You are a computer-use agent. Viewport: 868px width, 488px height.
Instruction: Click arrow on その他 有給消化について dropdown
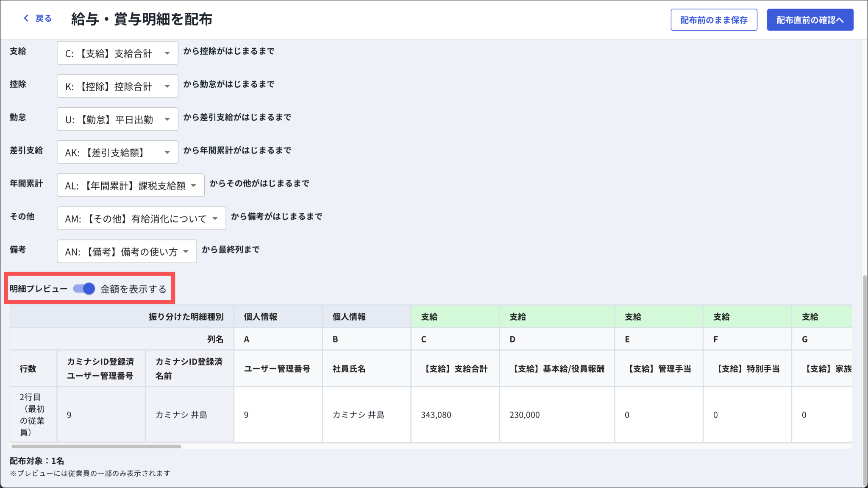click(215, 219)
